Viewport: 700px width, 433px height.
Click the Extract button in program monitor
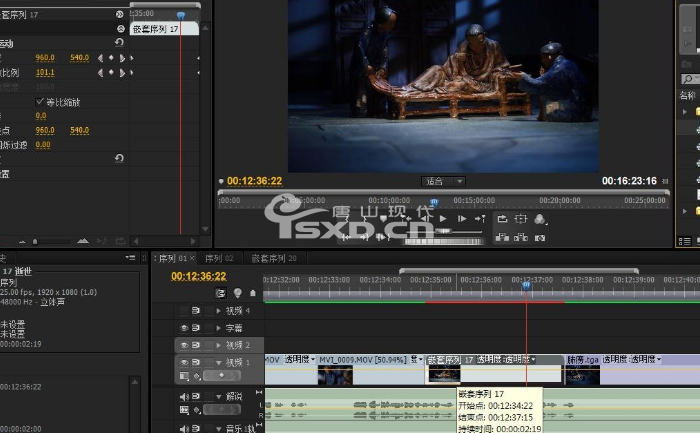point(521,237)
